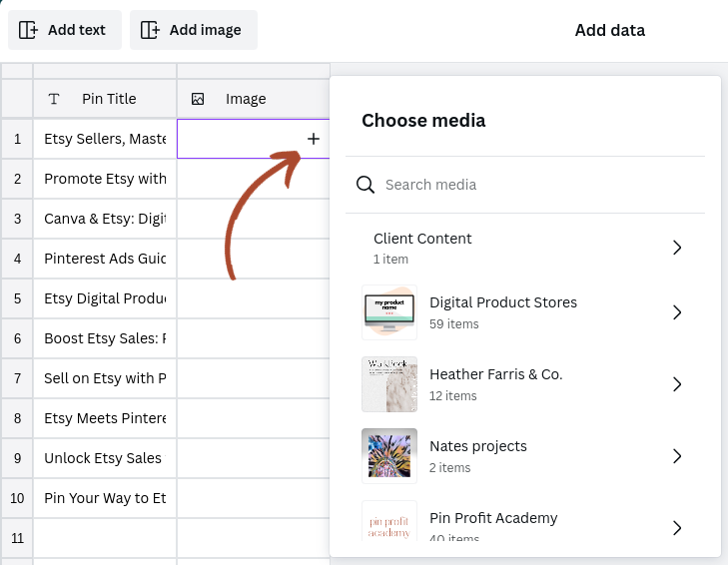Click the Pin Profit Academy thumbnail
This screenshot has width=728, height=565.
click(x=389, y=521)
